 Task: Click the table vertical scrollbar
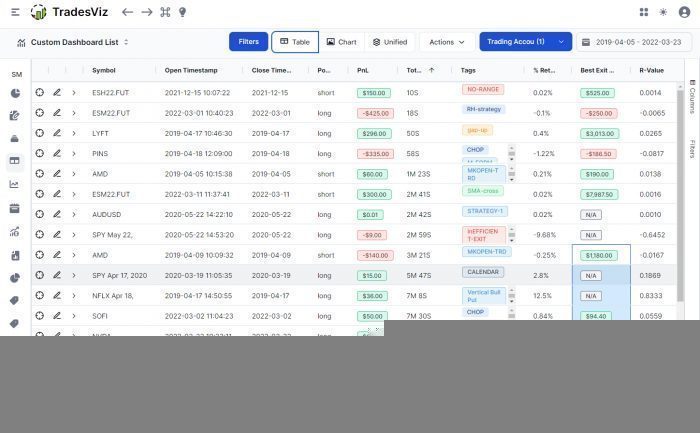(x=680, y=194)
